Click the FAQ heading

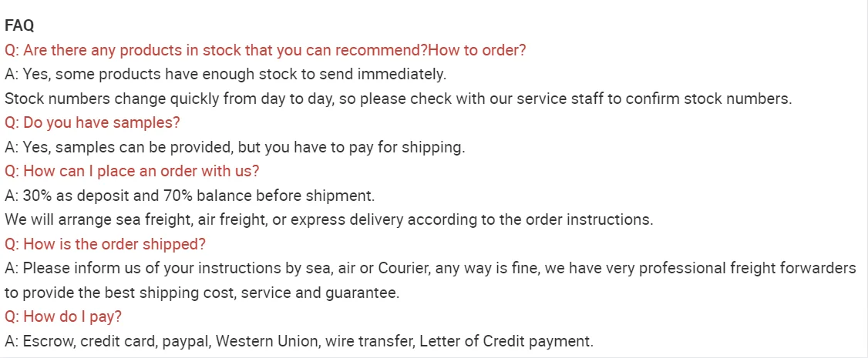pyautogui.click(x=19, y=26)
